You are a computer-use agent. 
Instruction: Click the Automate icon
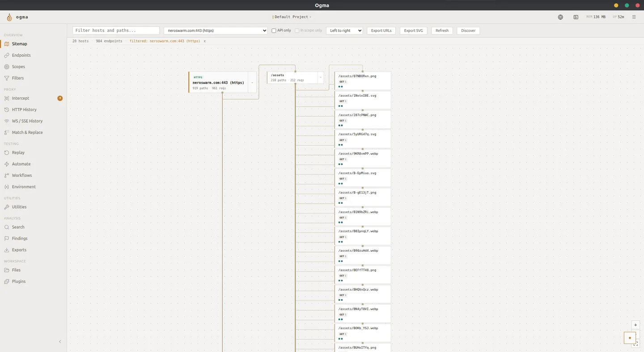pos(7,164)
